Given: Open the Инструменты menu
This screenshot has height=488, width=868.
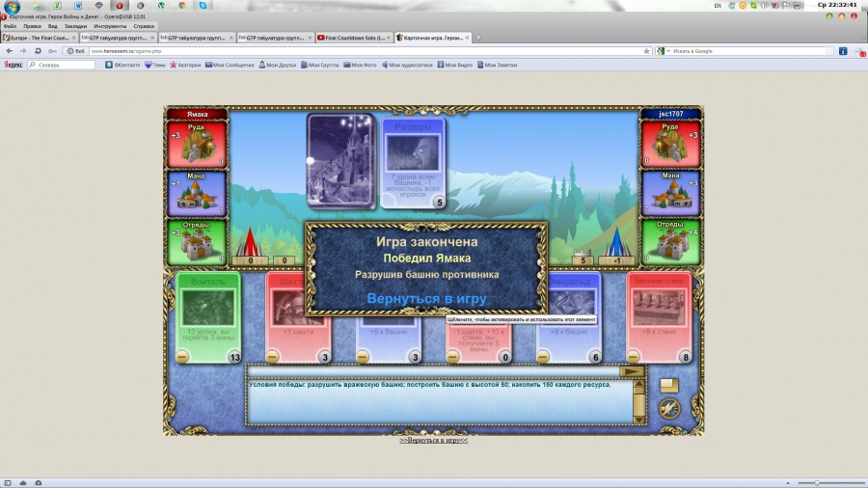Looking at the screenshot, I should pyautogui.click(x=110, y=26).
